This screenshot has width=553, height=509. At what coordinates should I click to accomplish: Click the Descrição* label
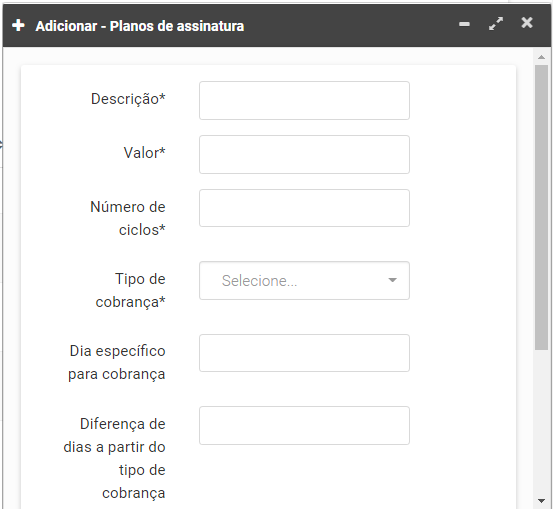coord(128,99)
